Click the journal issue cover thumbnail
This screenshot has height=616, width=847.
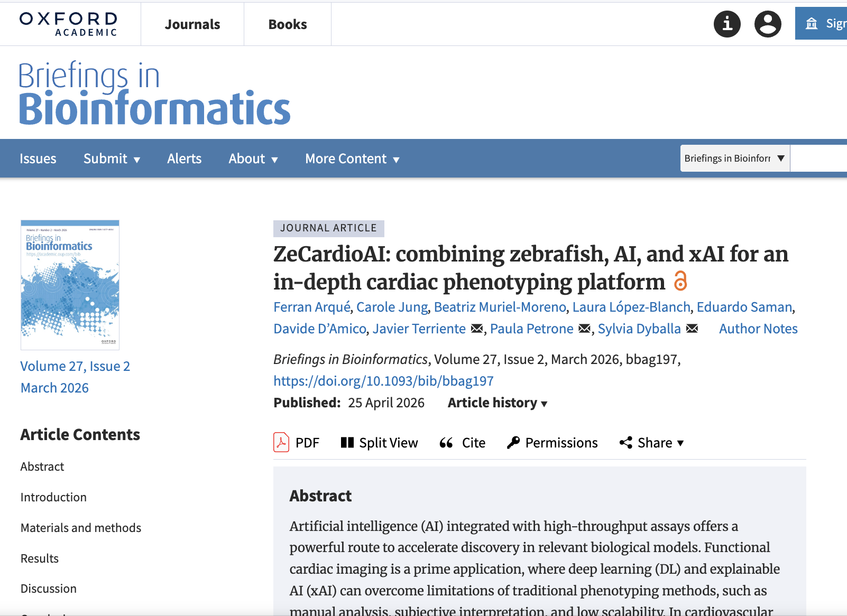tap(70, 285)
